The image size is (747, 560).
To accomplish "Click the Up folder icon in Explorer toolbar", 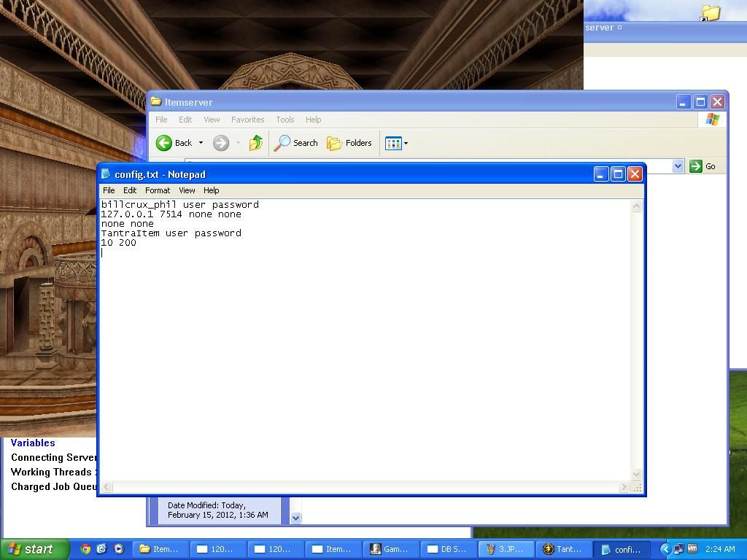I will (x=255, y=143).
